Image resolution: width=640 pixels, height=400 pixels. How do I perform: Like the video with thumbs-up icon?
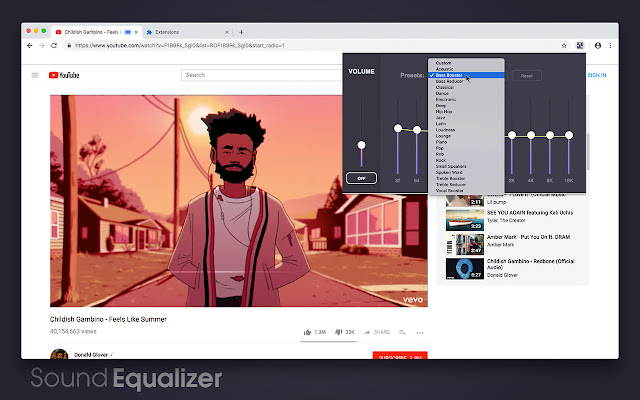307,332
